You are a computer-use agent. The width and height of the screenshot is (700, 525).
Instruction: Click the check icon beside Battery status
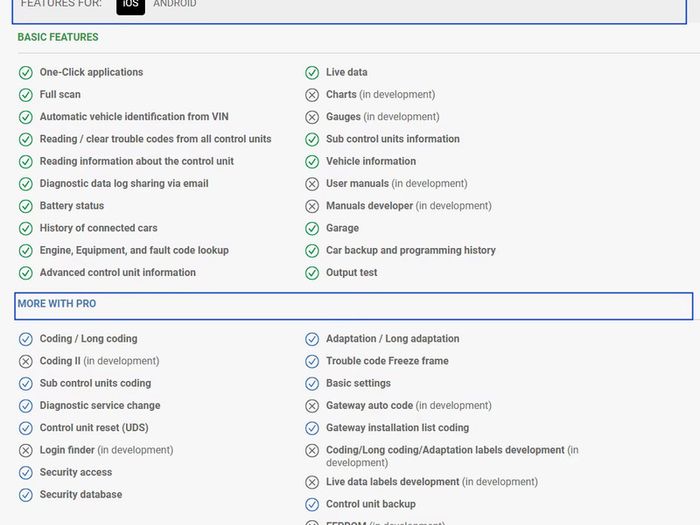26,206
